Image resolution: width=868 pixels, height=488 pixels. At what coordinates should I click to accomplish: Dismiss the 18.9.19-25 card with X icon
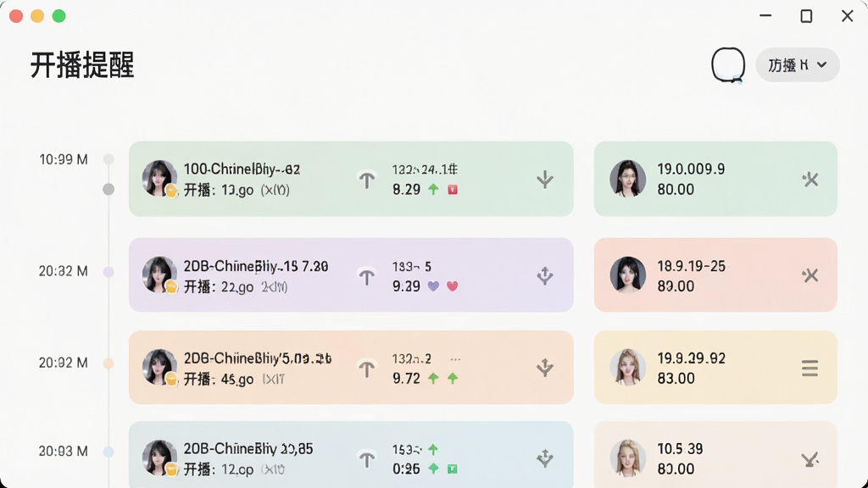tap(810, 275)
